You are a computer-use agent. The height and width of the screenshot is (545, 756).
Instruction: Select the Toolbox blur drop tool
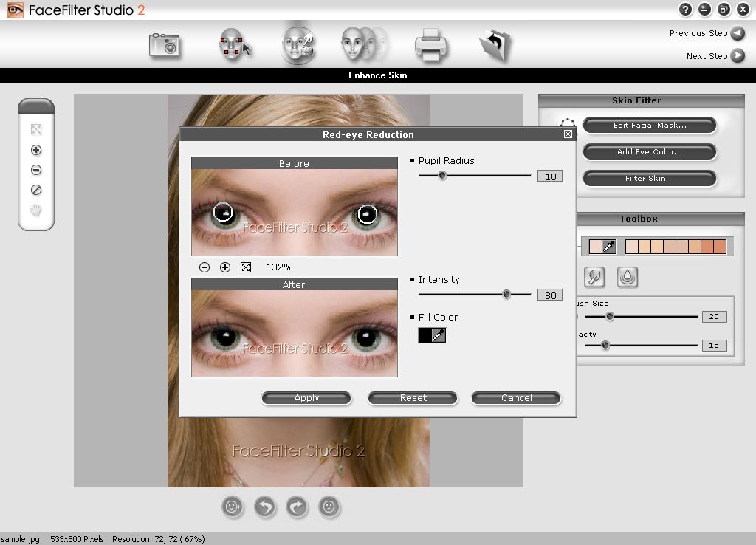coord(628,277)
